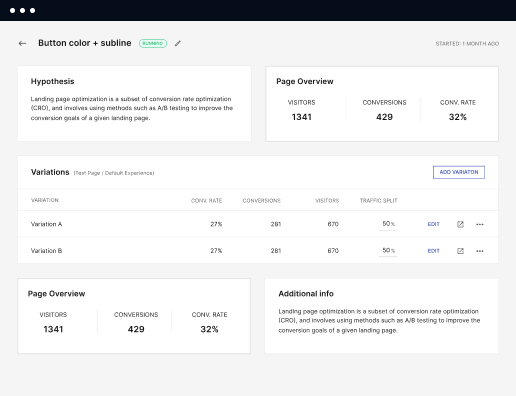The width and height of the screenshot is (516, 396).
Task: Click Variation B conversion rate 27%
Action: (216, 251)
